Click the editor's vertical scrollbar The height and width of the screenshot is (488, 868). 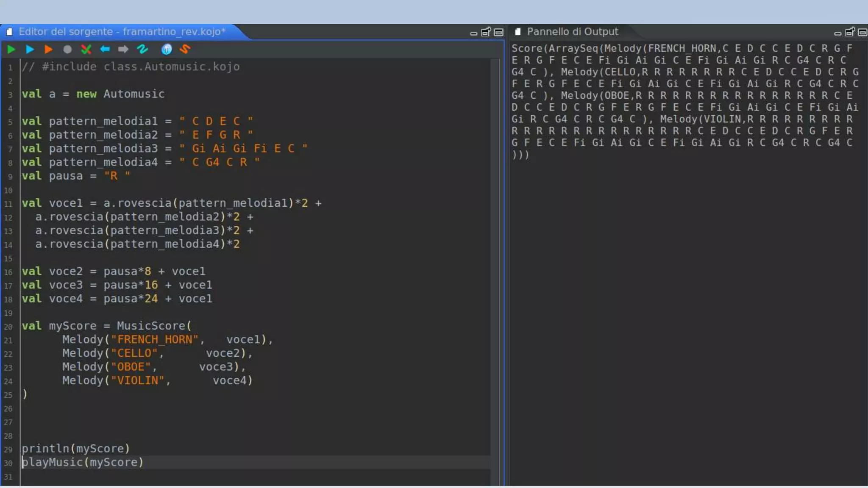point(495,271)
